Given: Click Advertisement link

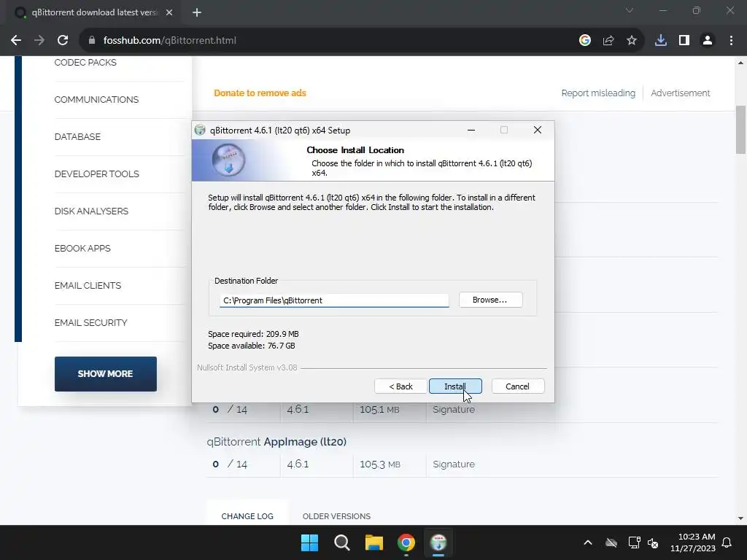Looking at the screenshot, I should click(681, 93).
